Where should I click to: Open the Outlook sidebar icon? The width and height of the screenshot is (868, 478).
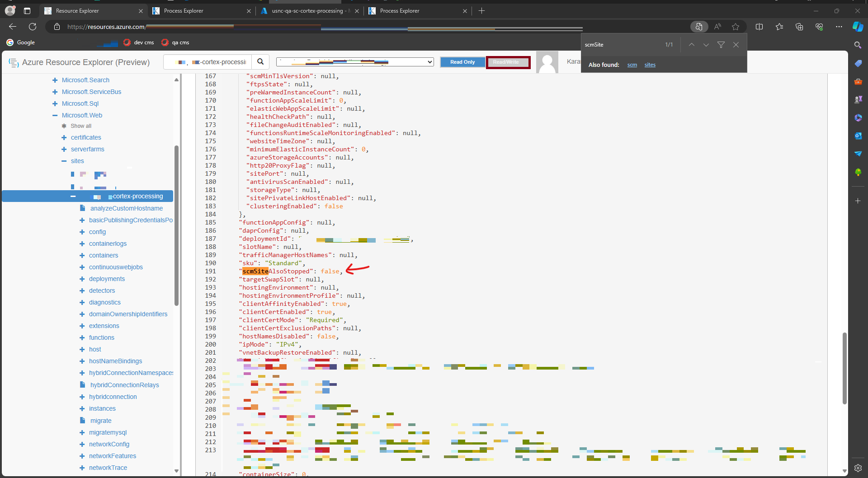click(858, 136)
